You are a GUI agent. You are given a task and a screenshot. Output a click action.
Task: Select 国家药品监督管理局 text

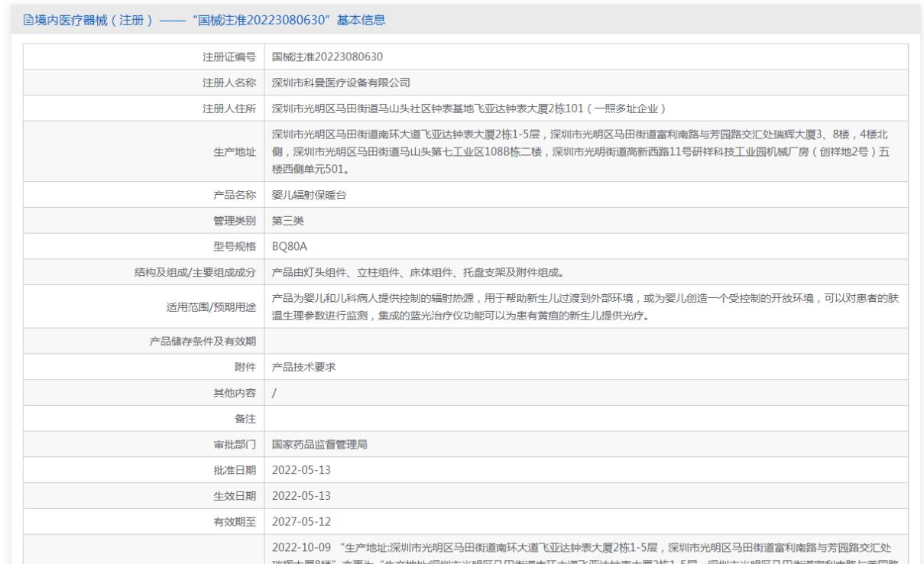click(319, 445)
